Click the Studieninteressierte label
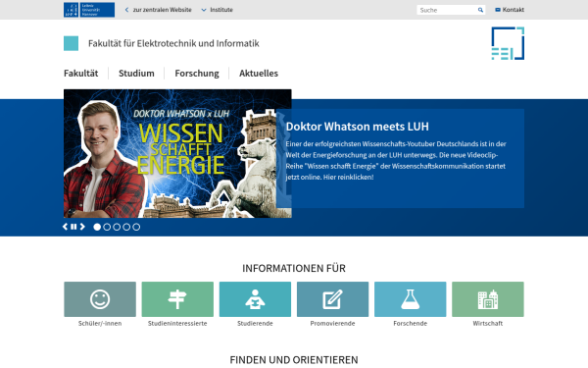This screenshot has height=368, width=588. coord(177,323)
